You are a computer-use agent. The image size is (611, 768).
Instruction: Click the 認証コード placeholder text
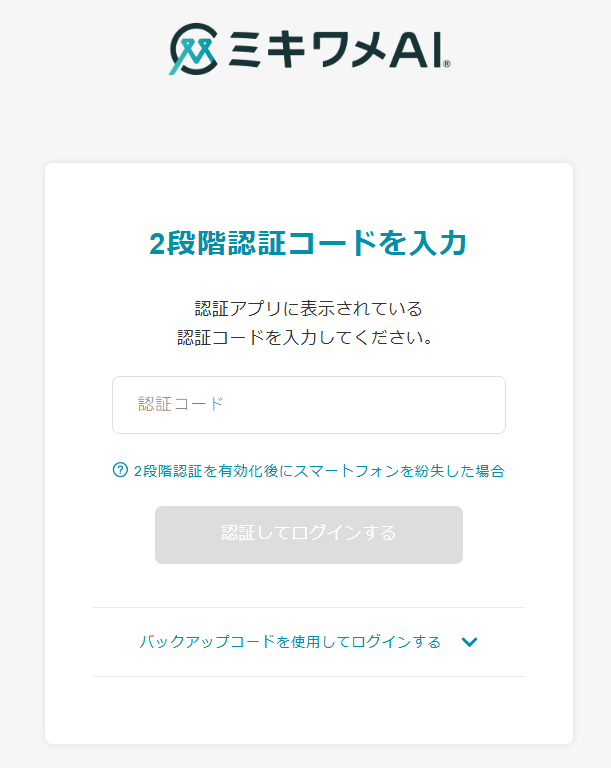pyautogui.click(x=181, y=404)
